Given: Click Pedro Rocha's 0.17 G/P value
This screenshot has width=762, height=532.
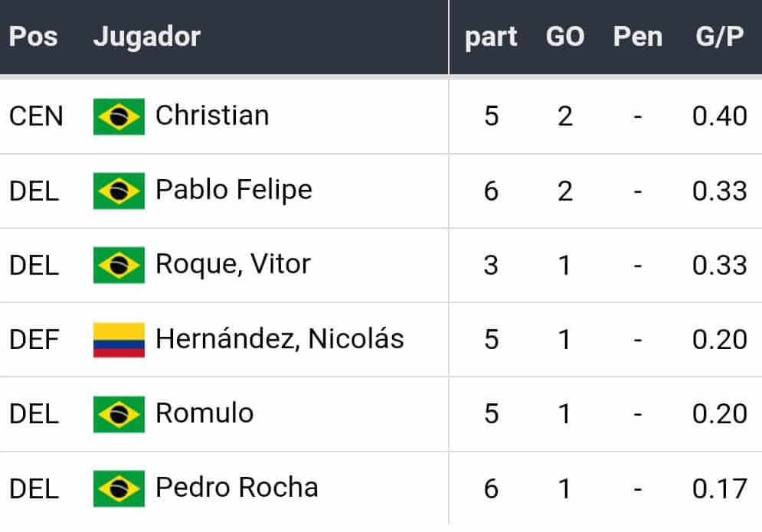Looking at the screenshot, I should coord(719,488).
